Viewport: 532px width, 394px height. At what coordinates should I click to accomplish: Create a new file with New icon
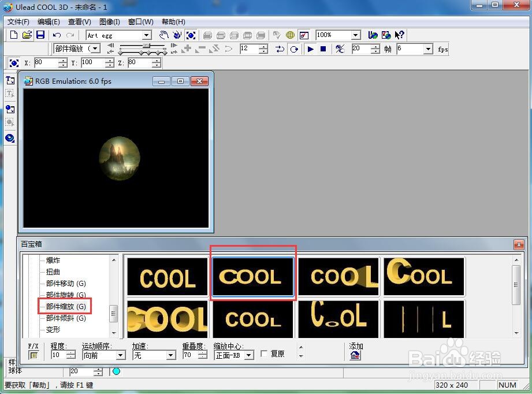[x=13, y=35]
